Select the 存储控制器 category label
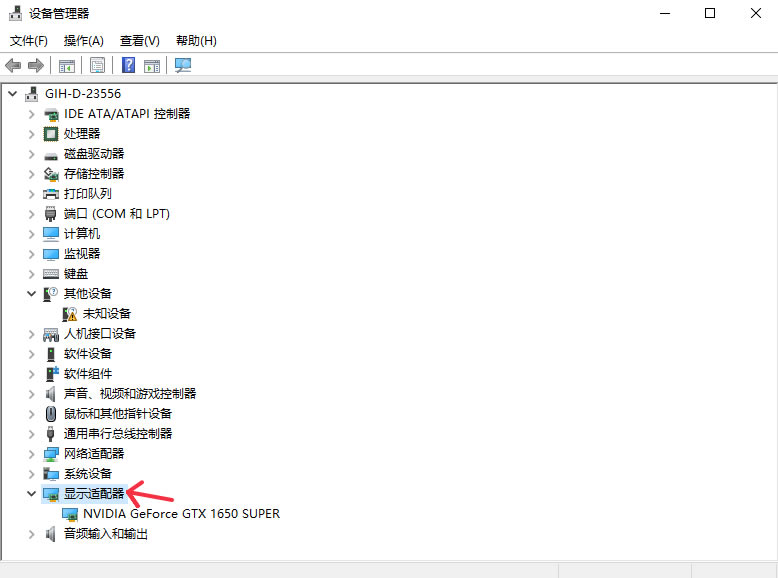778x578 pixels. coord(94,174)
